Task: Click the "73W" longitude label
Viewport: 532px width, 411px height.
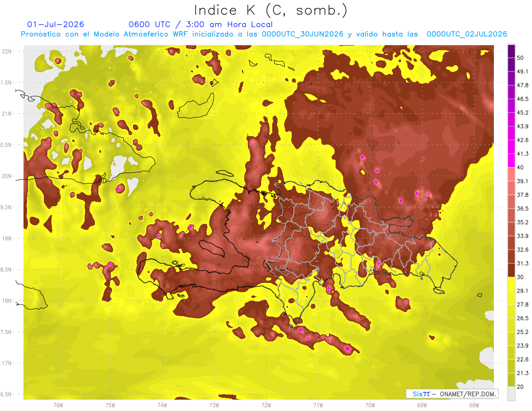Action: [214, 405]
